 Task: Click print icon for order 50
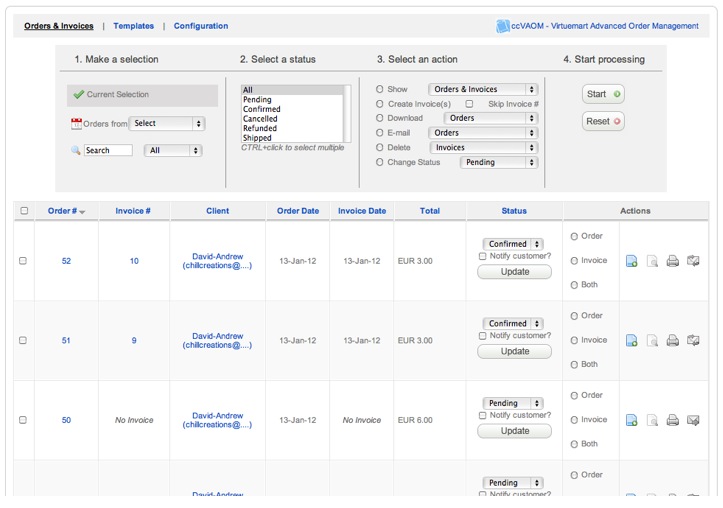click(x=673, y=420)
